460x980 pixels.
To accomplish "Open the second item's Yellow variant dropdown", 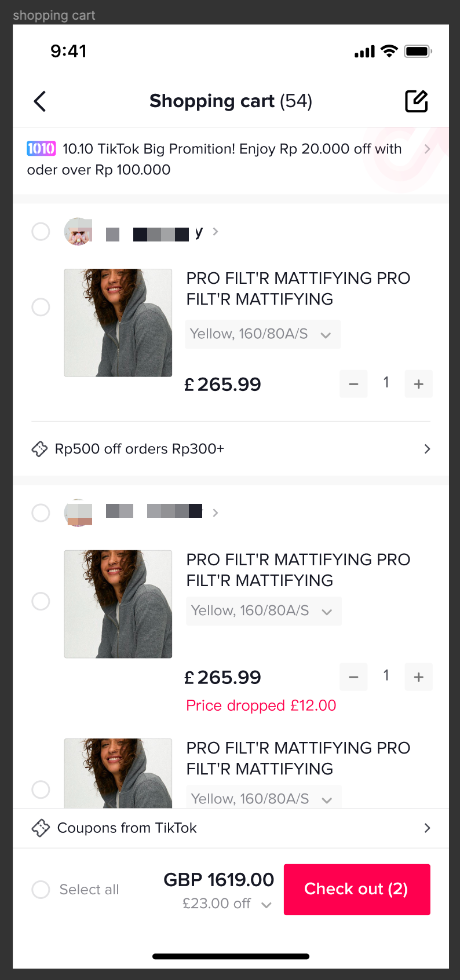I will 264,611.
